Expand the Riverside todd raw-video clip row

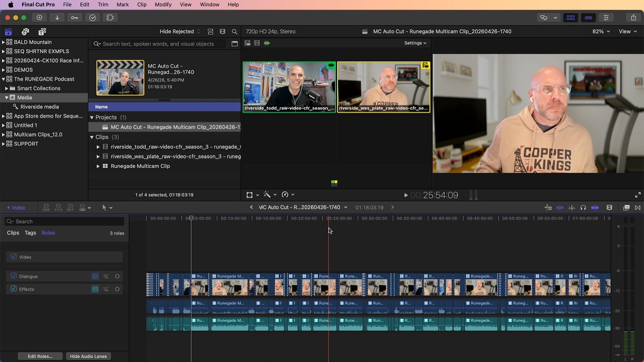[98, 147]
